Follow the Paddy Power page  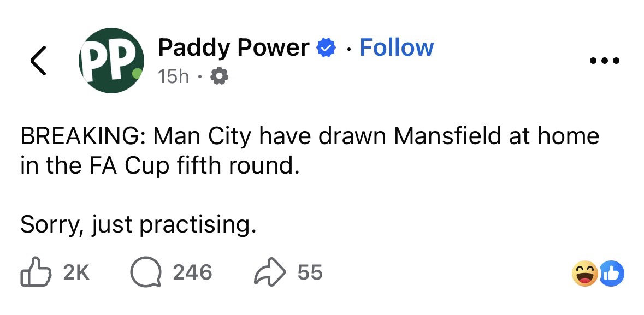pyautogui.click(x=397, y=47)
